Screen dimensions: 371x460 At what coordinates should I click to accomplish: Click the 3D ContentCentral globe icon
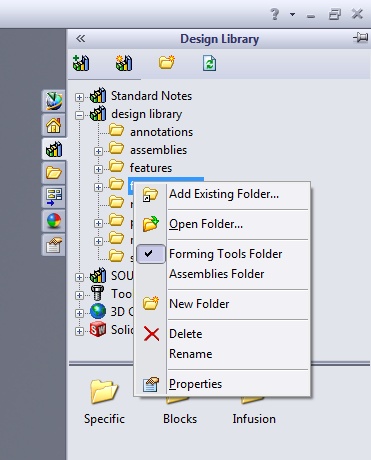(98, 311)
